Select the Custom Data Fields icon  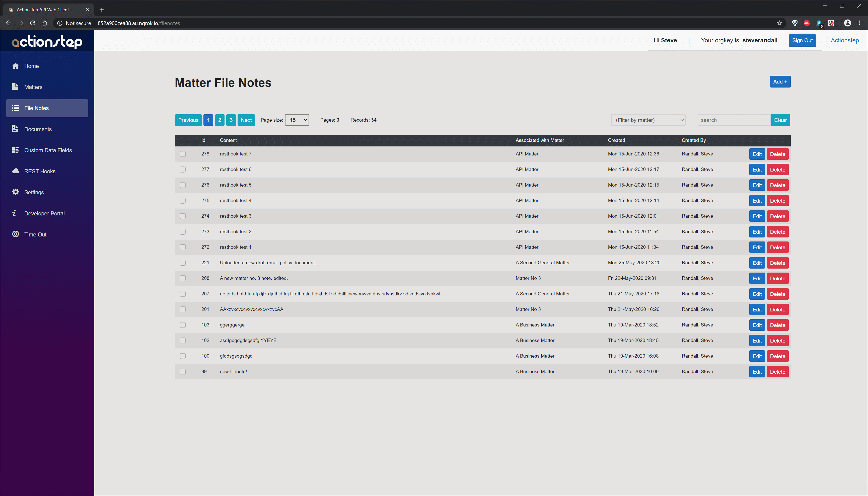tap(15, 150)
